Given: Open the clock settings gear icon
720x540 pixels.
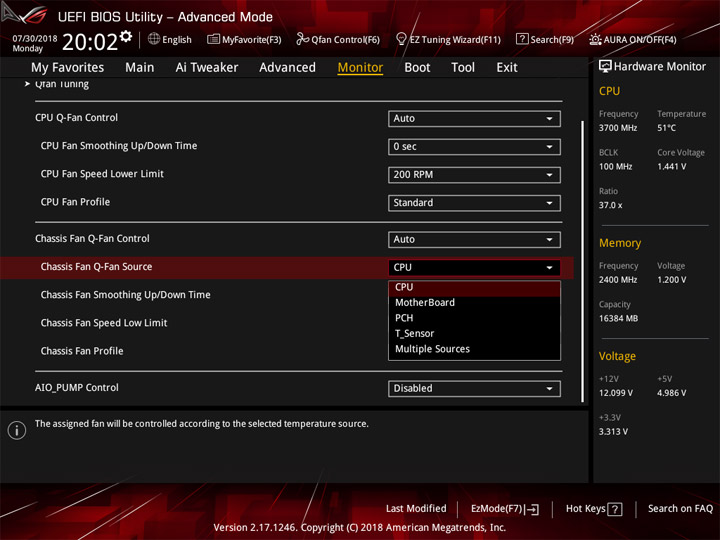Looking at the screenshot, I should [x=126, y=36].
